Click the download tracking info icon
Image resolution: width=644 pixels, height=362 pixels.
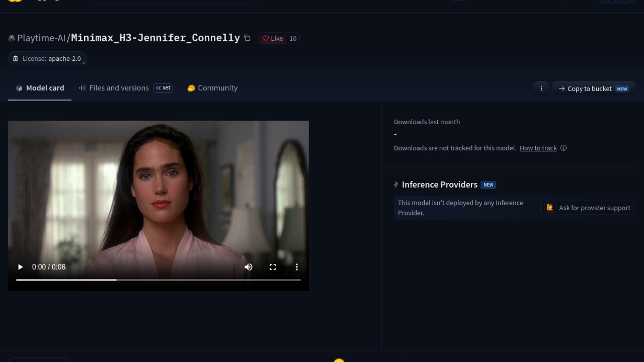(x=563, y=148)
